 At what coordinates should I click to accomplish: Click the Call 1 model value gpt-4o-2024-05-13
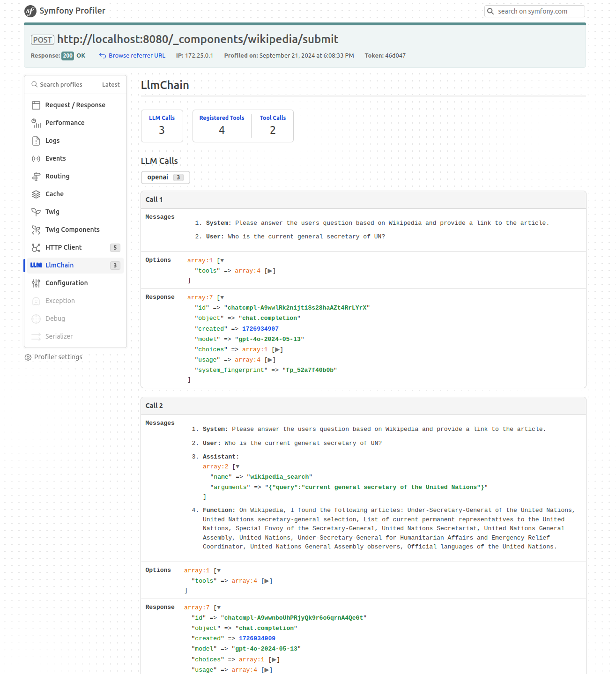pos(269,339)
